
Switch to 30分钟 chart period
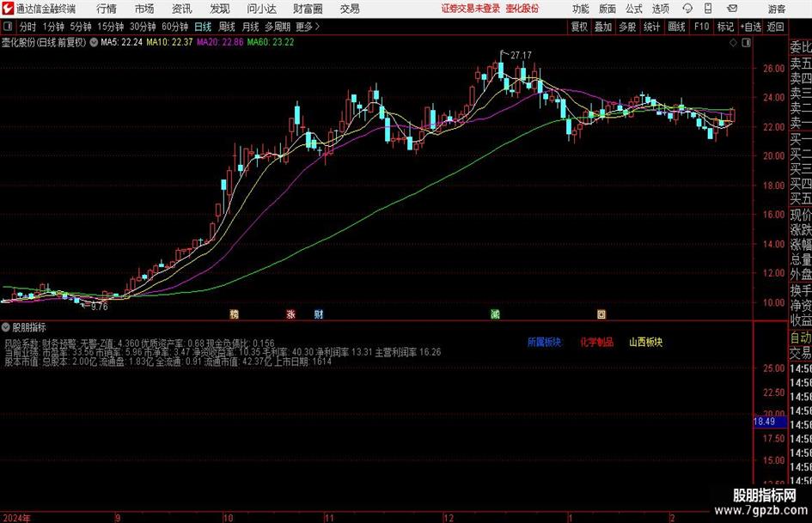pos(143,27)
